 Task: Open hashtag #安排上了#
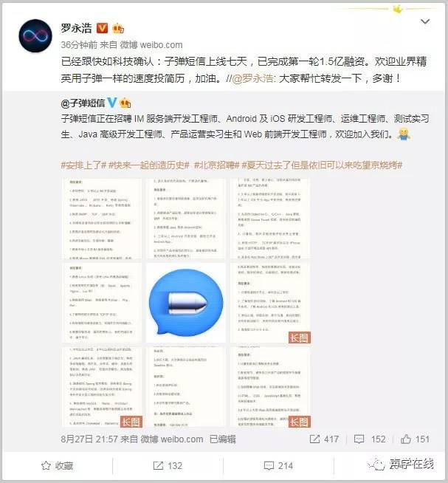pos(83,165)
